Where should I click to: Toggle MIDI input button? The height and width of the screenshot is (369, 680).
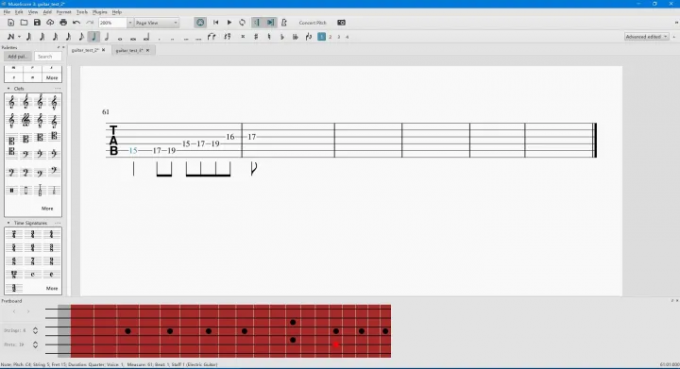point(200,23)
